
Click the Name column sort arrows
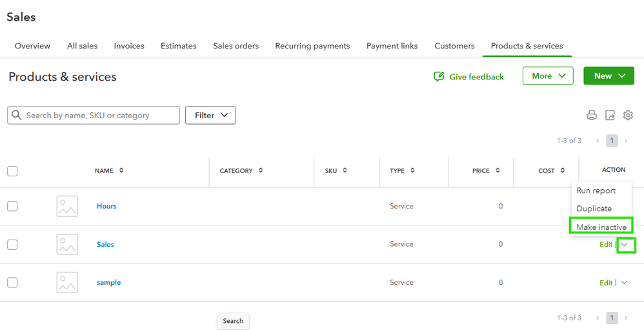coord(121,170)
